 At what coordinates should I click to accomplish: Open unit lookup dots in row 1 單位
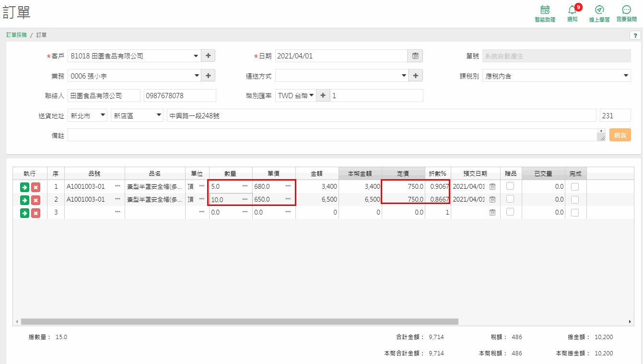click(x=202, y=185)
